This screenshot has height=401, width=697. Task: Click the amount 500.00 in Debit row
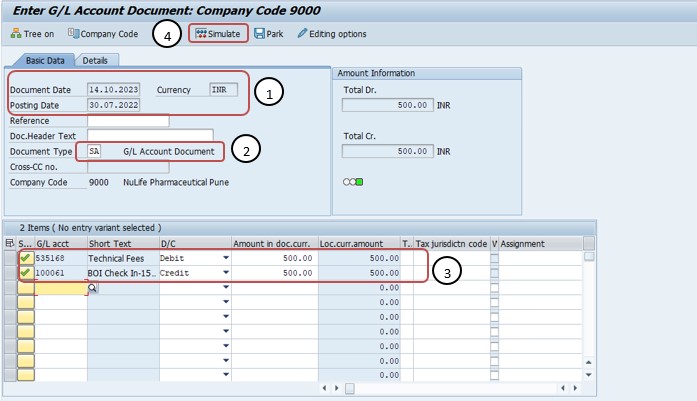[x=275, y=258]
